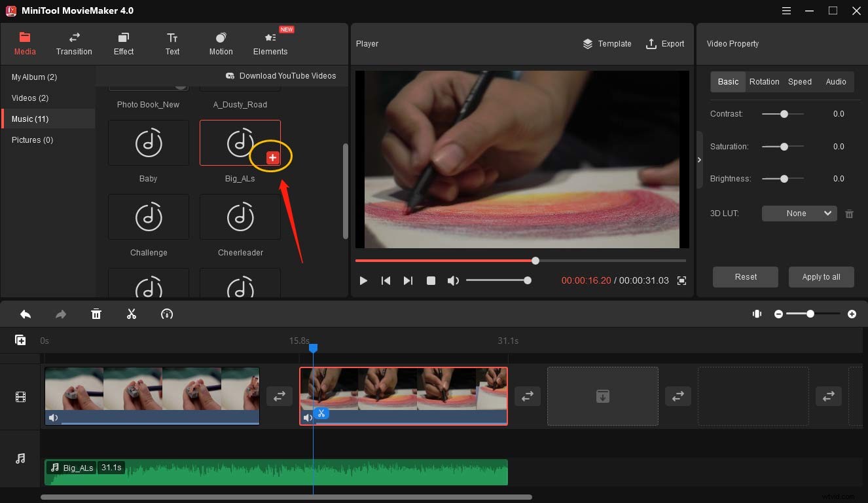Switch to the Rotation tab

pyautogui.click(x=764, y=82)
